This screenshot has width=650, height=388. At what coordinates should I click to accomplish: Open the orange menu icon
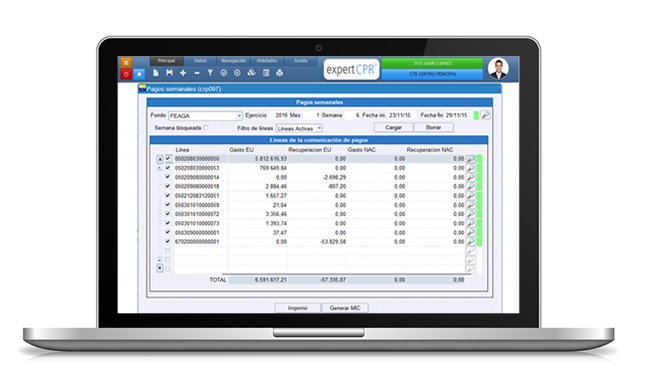click(126, 63)
